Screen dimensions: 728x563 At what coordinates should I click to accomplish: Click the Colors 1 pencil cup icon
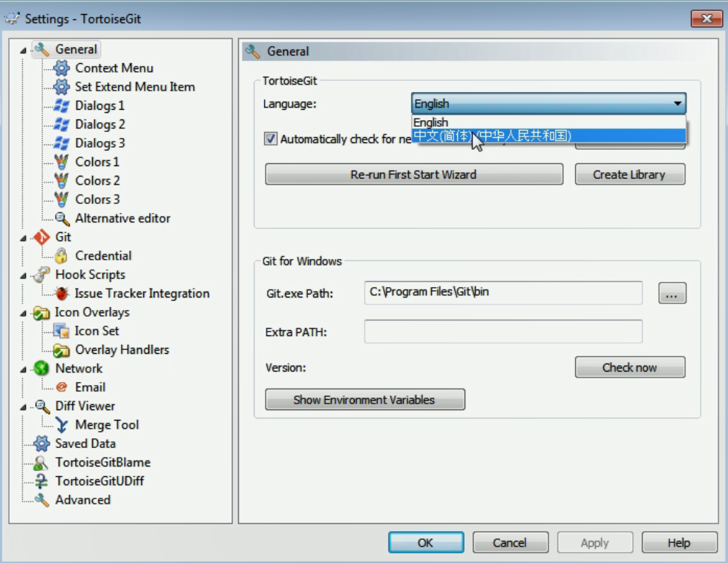point(62,162)
